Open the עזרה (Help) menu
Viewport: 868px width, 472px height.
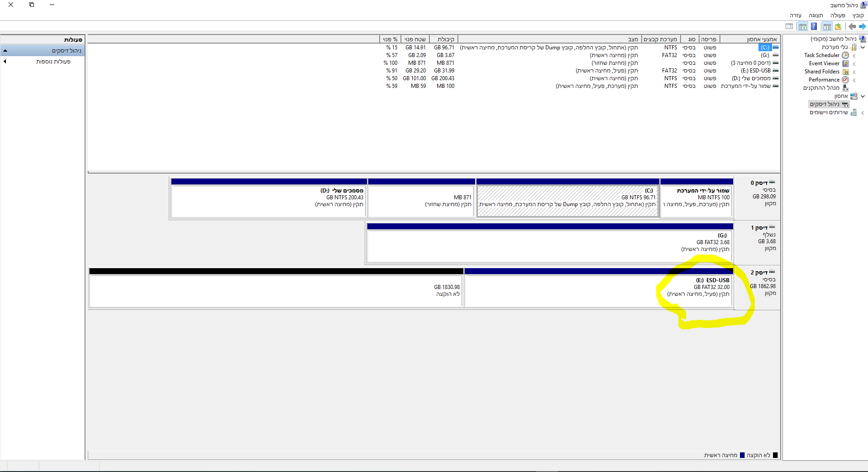coord(795,15)
